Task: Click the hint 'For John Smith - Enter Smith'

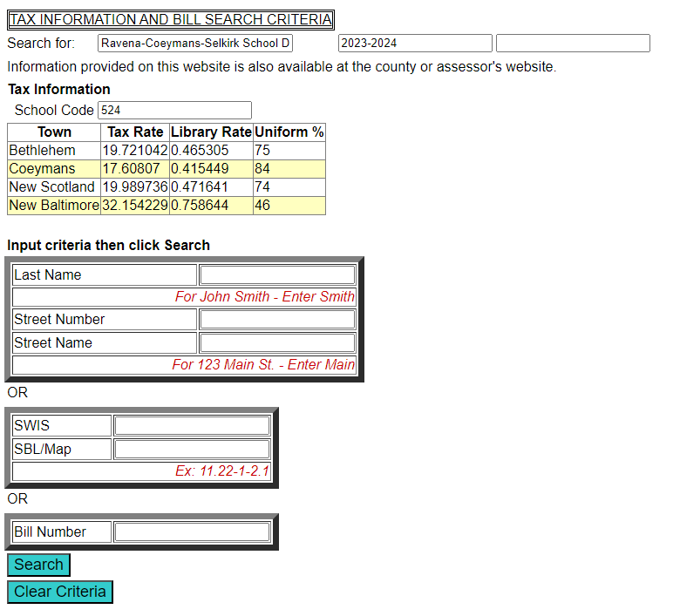Action: tap(265, 297)
